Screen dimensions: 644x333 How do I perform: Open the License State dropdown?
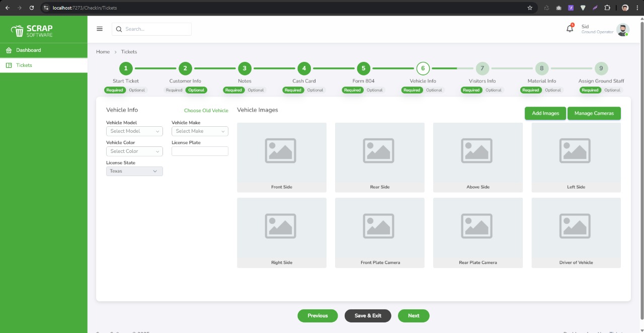pyautogui.click(x=134, y=171)
